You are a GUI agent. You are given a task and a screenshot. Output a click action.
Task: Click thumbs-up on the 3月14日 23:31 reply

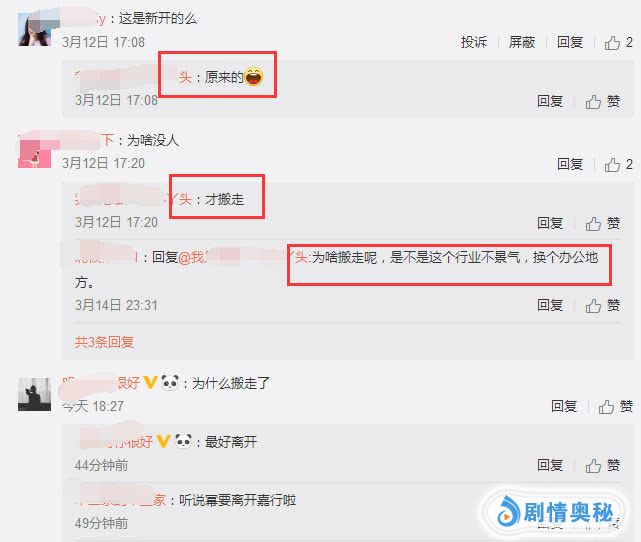click(x=593, y=305)
